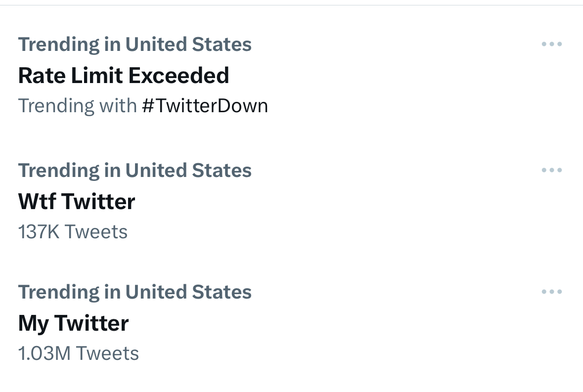The height and width of the screenshot is (392, 583).
Task: Open more options for Wtf Twitter trend
Action: [x=551, y=171]
